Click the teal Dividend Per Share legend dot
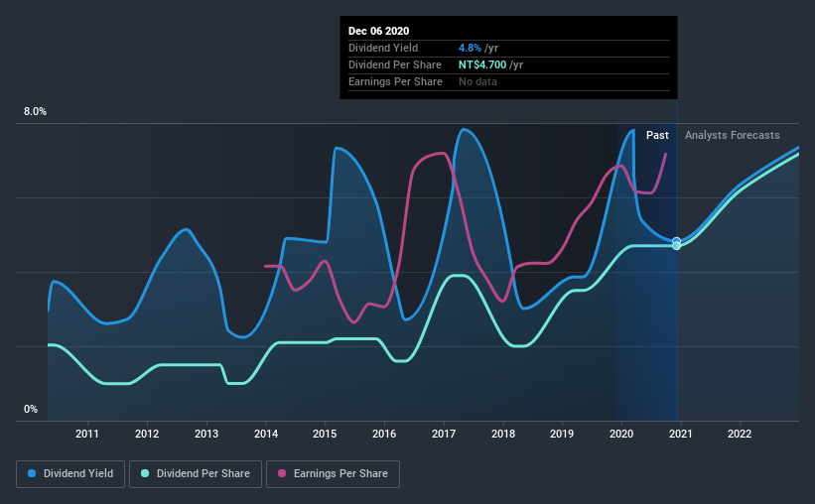Screen dimensions: 815x504 (145, 473)
